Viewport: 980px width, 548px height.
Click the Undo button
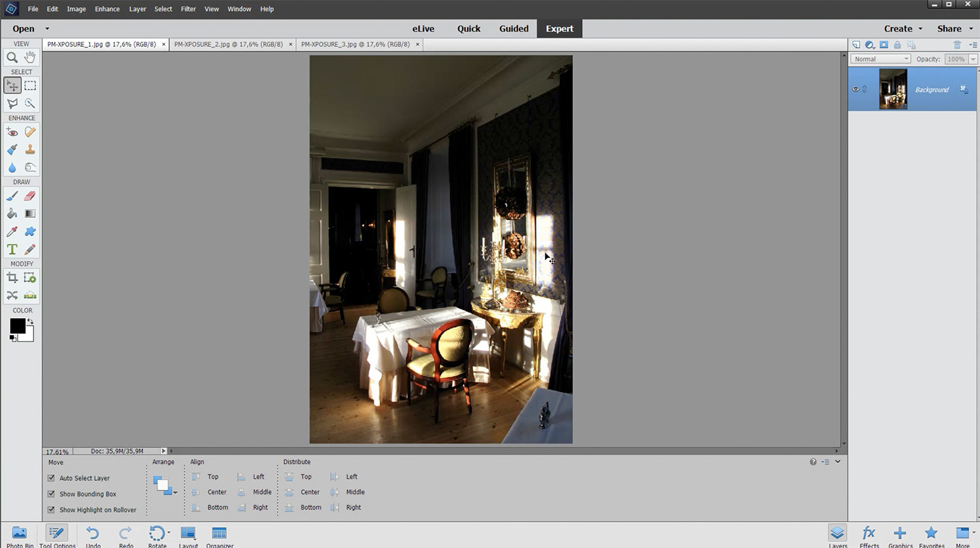point(93,536)
